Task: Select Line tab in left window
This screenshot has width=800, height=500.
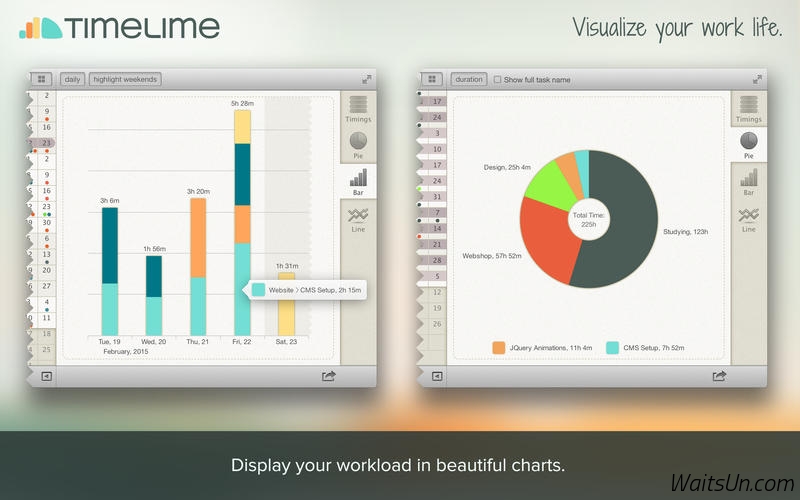Action: click(x=358, y=219)
